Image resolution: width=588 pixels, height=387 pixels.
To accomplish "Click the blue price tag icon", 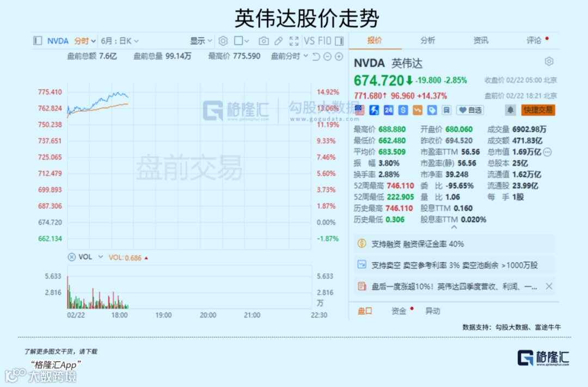I will [432, 110].
